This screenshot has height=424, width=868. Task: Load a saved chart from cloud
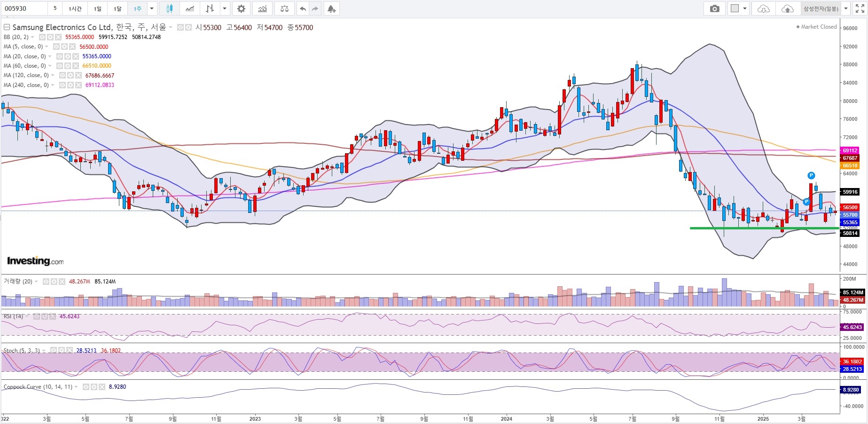click(764, 8)
